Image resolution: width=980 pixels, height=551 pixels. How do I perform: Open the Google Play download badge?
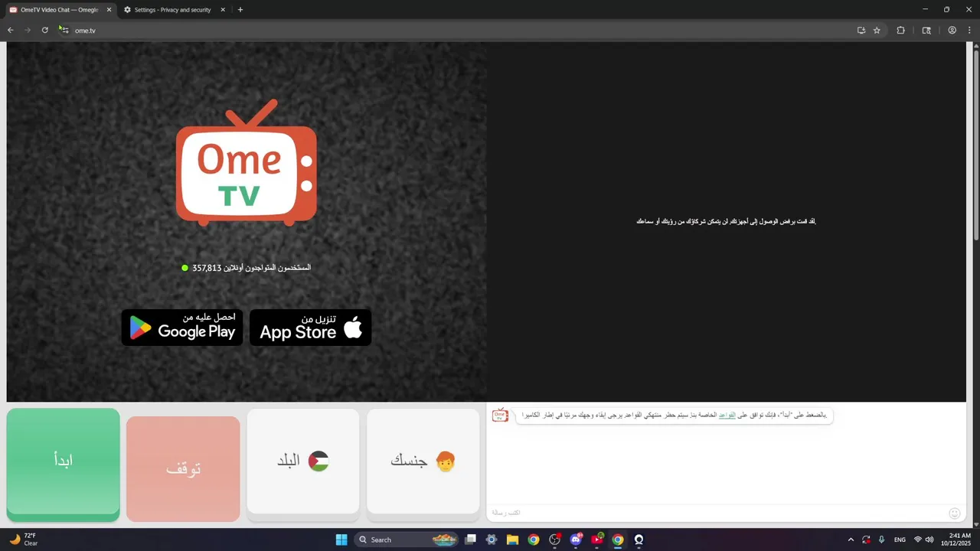click(x=182, y=328)
